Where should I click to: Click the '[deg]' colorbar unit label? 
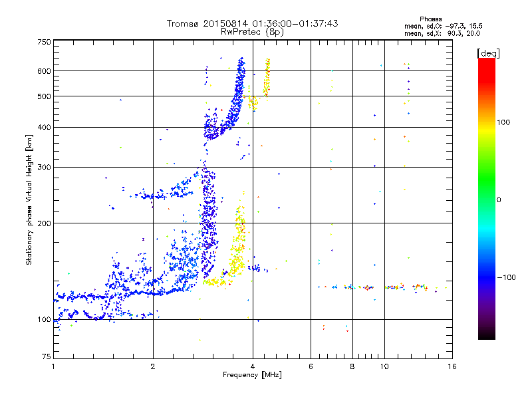tap(488, 53)
